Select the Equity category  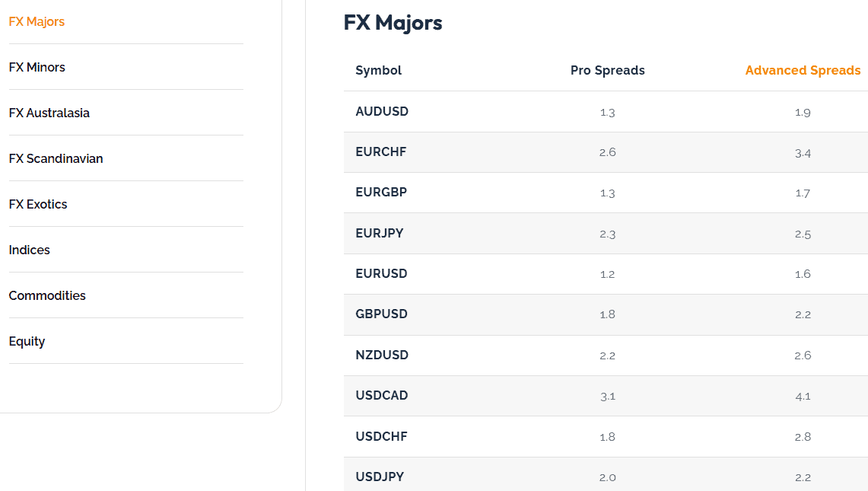[x=27, y=341]
